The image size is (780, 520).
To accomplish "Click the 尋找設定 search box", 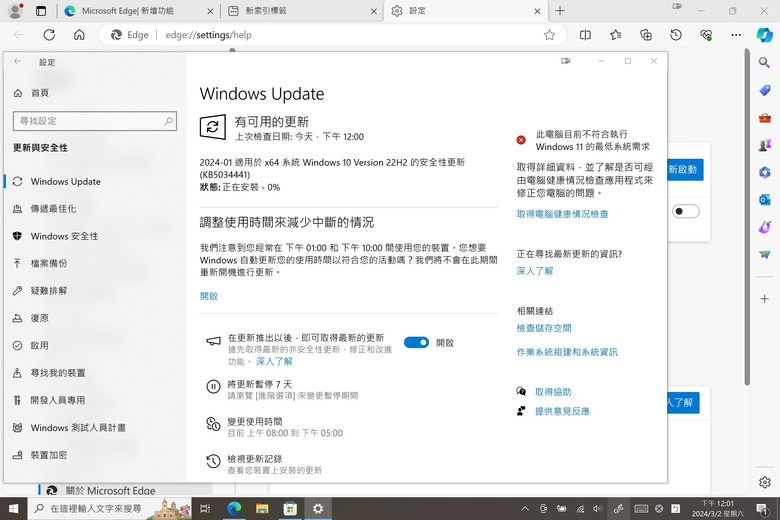I will tap(95, 121).
